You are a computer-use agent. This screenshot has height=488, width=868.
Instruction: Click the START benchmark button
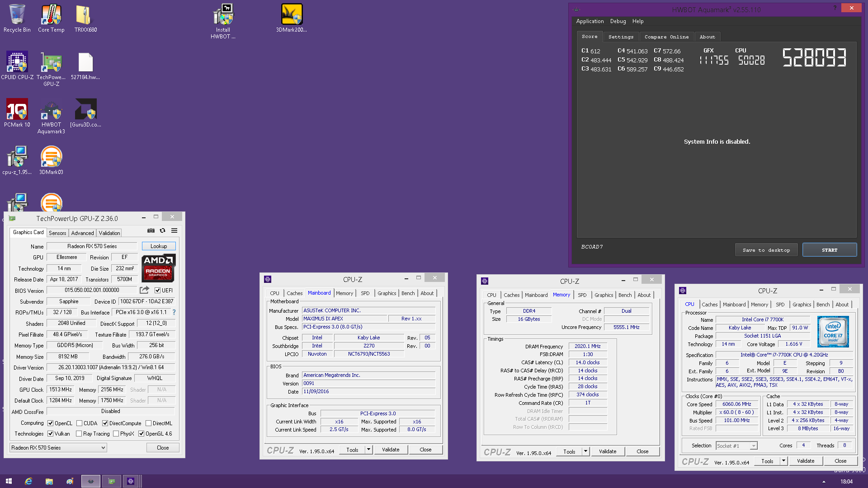(830, 250)
